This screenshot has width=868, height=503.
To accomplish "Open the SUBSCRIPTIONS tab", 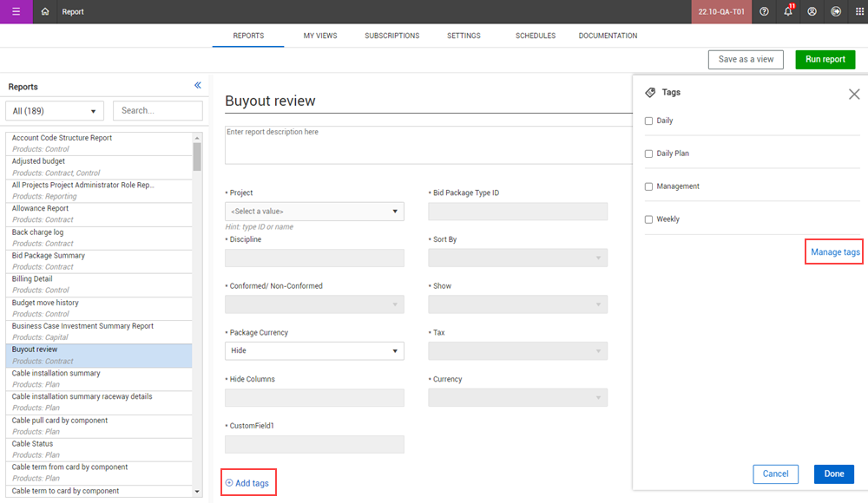I will pyautogui.click(x=392, y=36).
